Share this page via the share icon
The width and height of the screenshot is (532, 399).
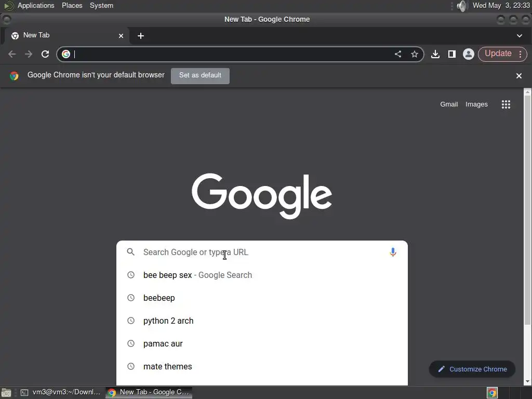pyautogui.click(x=398, y=54)
